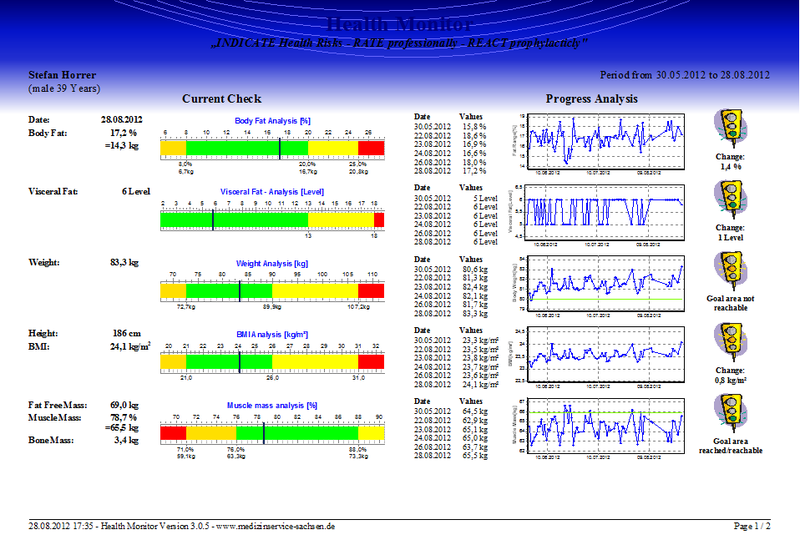Click the orange zone of BMI Analysis bar
This screenshot has width=800, height=550.
click(173, 362)
